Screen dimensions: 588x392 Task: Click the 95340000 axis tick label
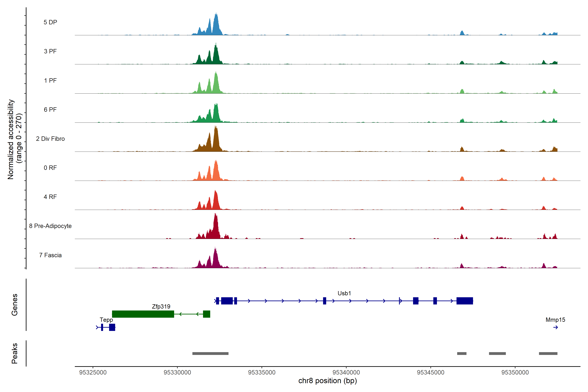pos(346,372)
